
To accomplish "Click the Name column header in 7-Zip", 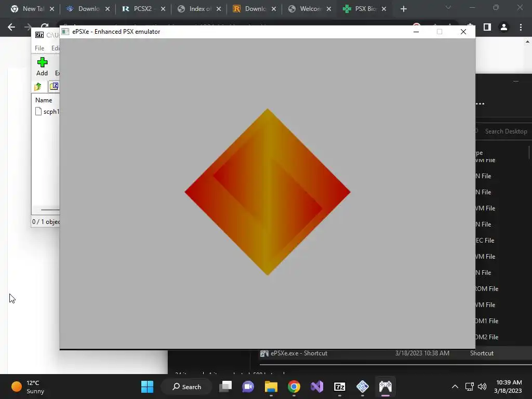I will coord(44,100).
